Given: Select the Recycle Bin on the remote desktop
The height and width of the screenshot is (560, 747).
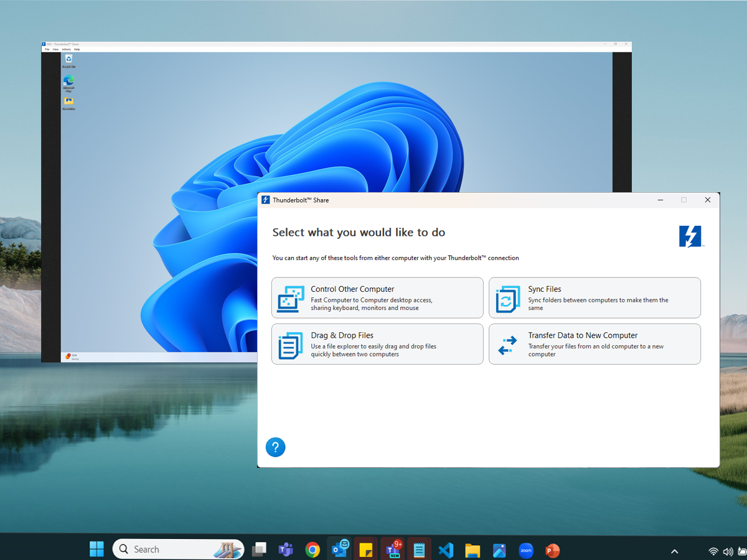Looking at the screenshot, I should [68, 60].
